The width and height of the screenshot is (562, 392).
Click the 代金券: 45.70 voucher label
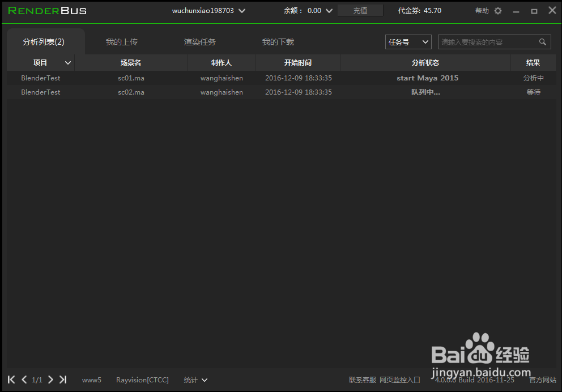click(x=419, y=11)
